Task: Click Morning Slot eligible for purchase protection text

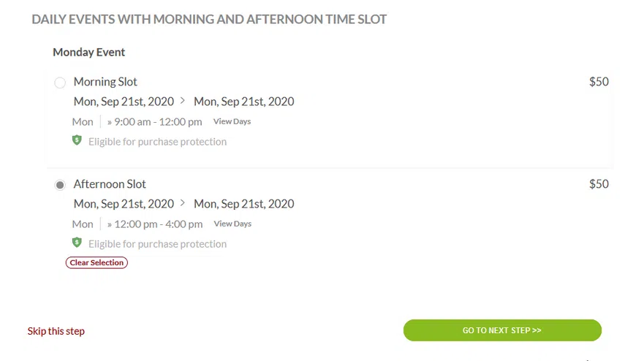Action: pos(157,142)
